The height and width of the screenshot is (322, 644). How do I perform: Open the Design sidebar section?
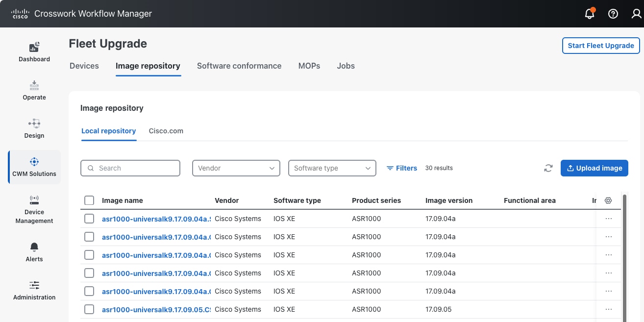(x=34, y=128)
